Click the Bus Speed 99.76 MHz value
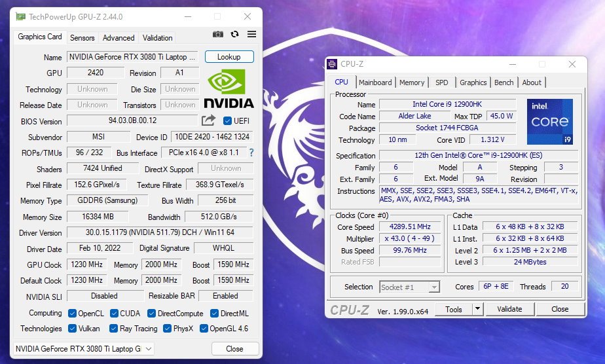This screenshot has height=364, width=605. coord(410,250)
